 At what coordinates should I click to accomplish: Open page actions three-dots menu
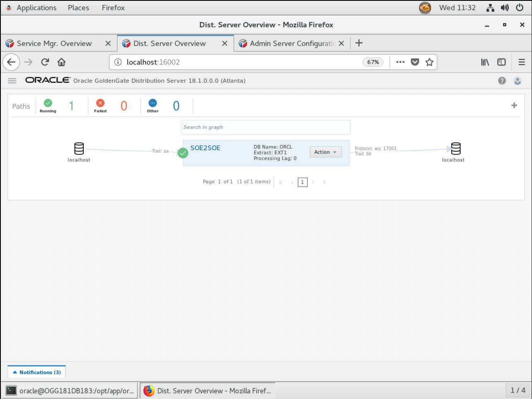pos(400,62)
